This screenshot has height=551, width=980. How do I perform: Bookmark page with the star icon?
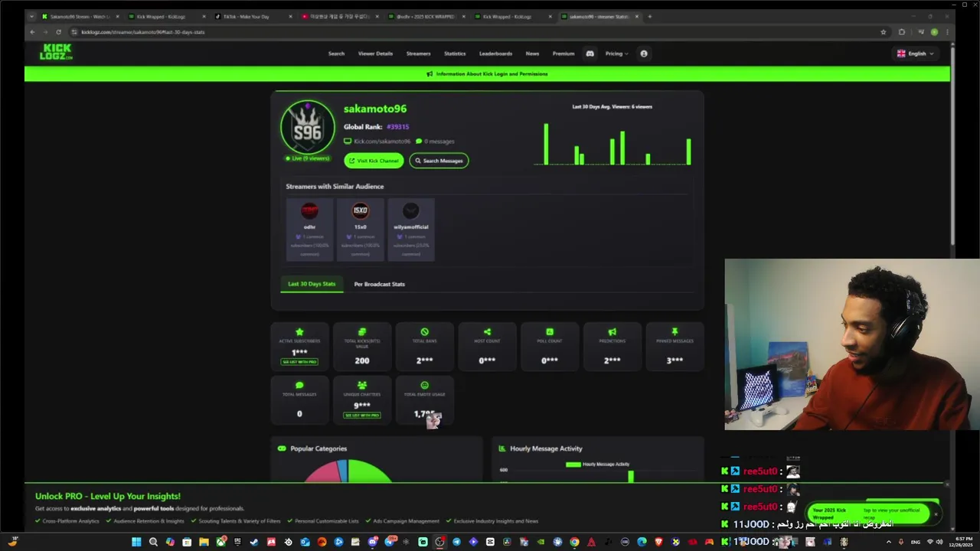[884, 32]
